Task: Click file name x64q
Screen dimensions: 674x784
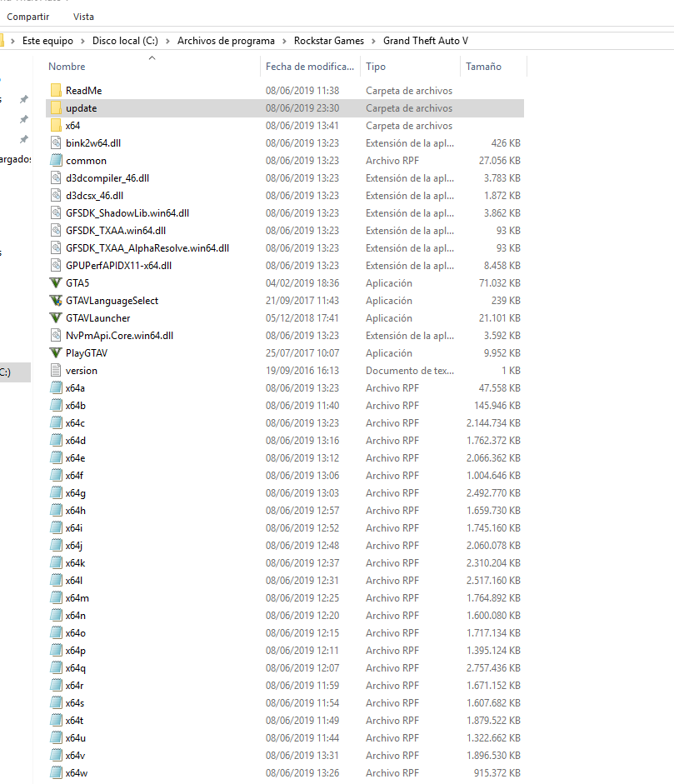Action: (76, 668)
